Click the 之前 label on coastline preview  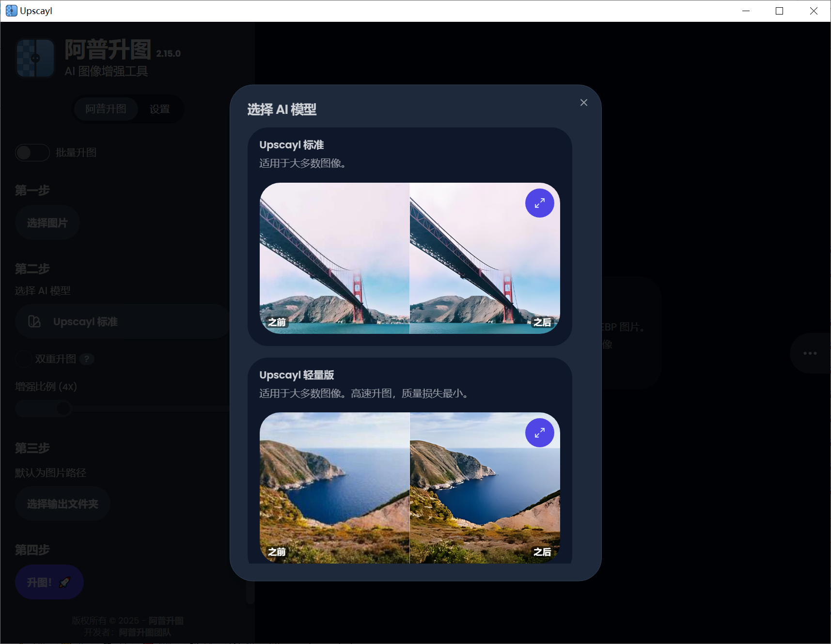[x=277, y=552]
